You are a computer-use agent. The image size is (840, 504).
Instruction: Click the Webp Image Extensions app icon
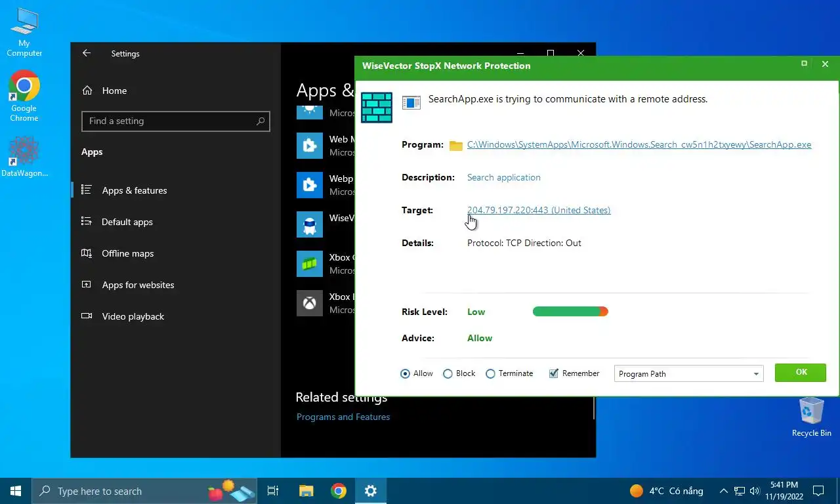click(x=309, y=185)
